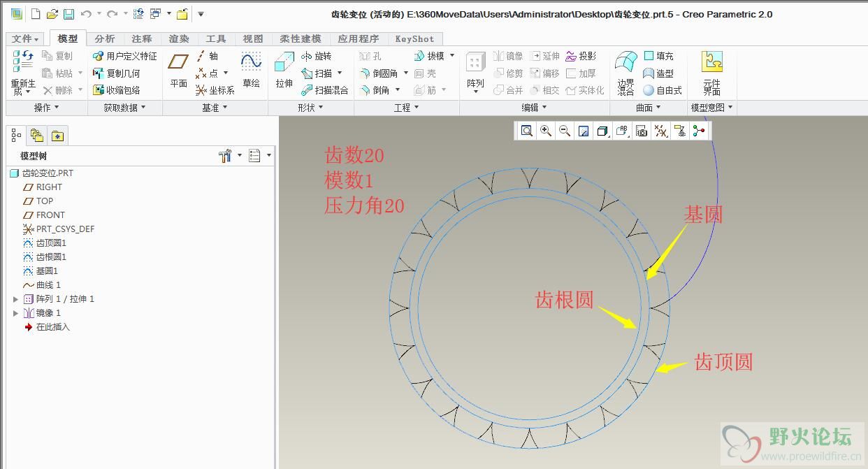
Task: Click 复制几何 copy geometry tool
Action: point(117,73)
